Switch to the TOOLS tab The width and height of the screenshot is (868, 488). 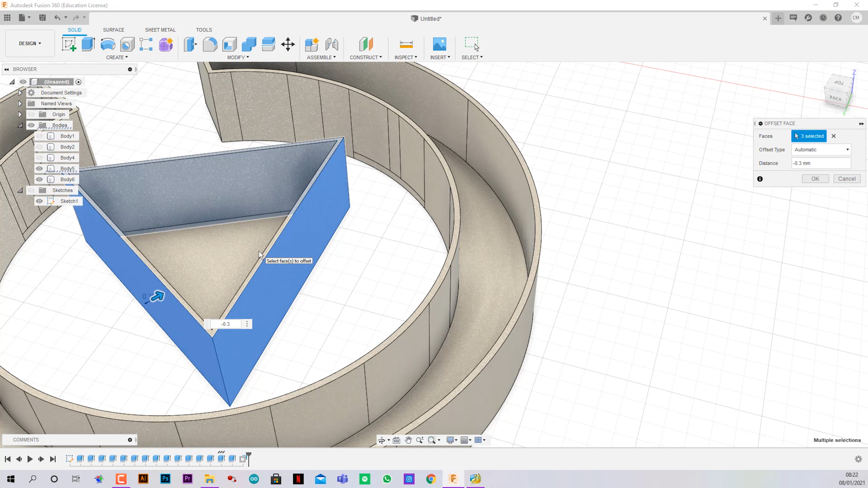point(204,30)
